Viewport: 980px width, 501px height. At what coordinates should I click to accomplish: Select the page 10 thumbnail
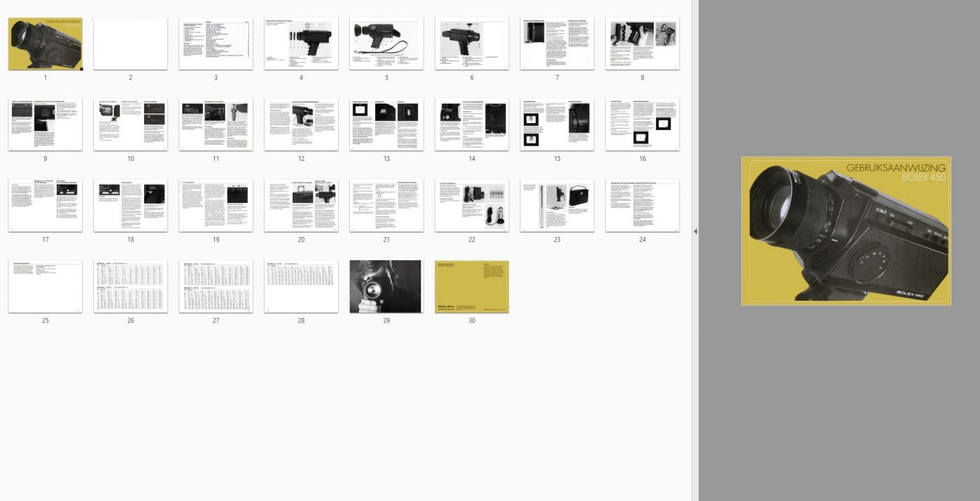[x=130, y=125]
